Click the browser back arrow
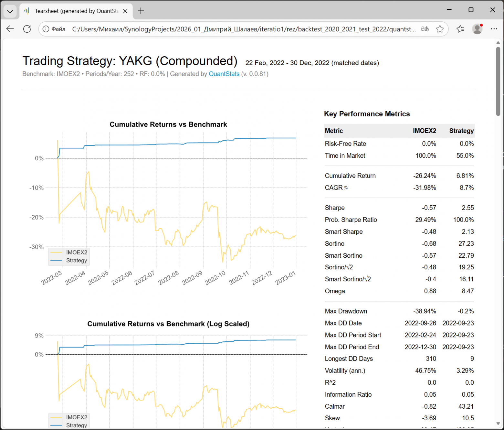Image resolution: width=504 pixels, height=430 pixels. tap(10, 29)
